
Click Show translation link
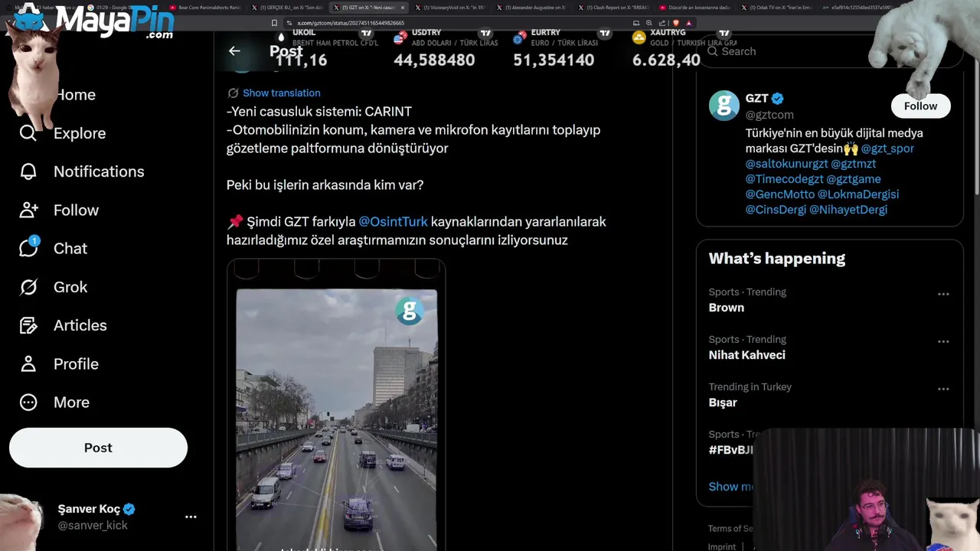click(x=282, y=93)
